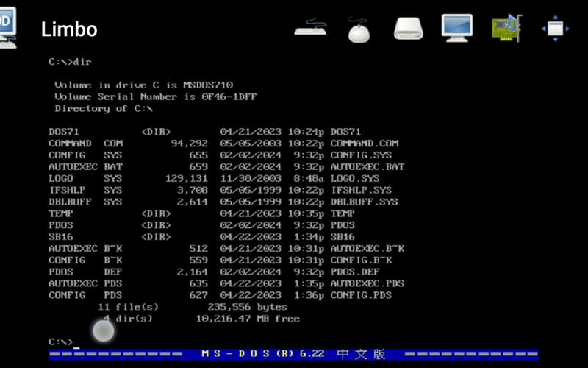This screenshot has width=588, height=368.
Task: Click the AUTOEXEC BAT file row
Action: pyautogui.click(x=226, y=167)
